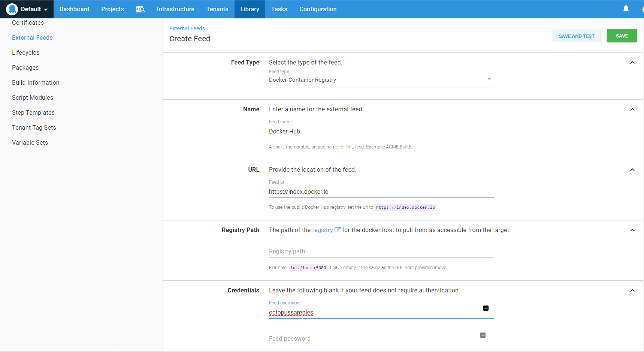Screen dimensions: 644x352
Task: Collapse the Name section chevron
Action: coord(632,109)
